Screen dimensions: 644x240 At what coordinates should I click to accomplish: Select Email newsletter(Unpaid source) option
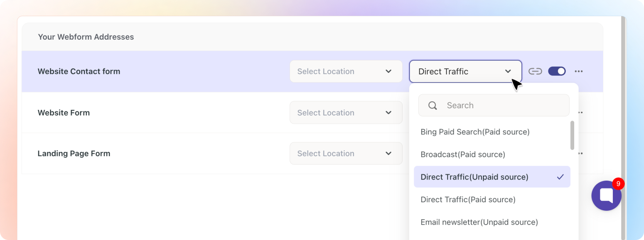pos(479,222)
